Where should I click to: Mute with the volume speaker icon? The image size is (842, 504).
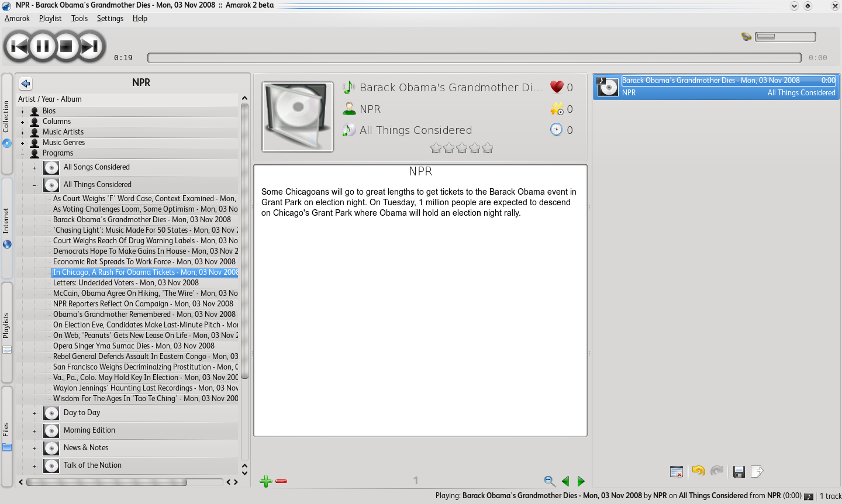pos(746,37)
